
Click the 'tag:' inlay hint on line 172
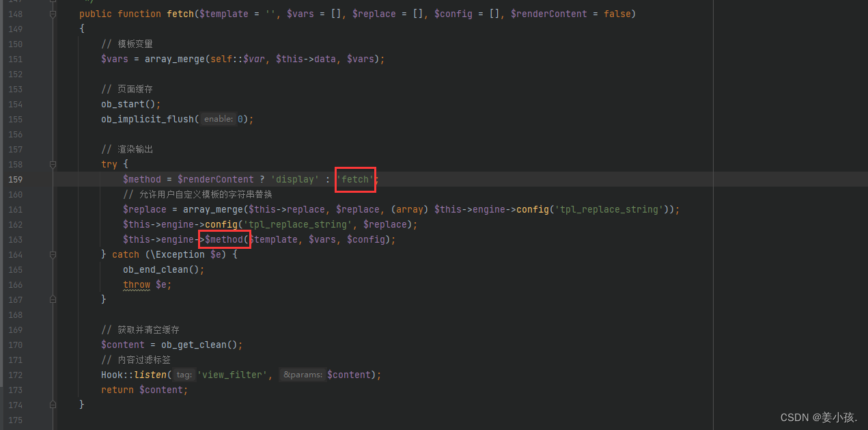(183, 375)
